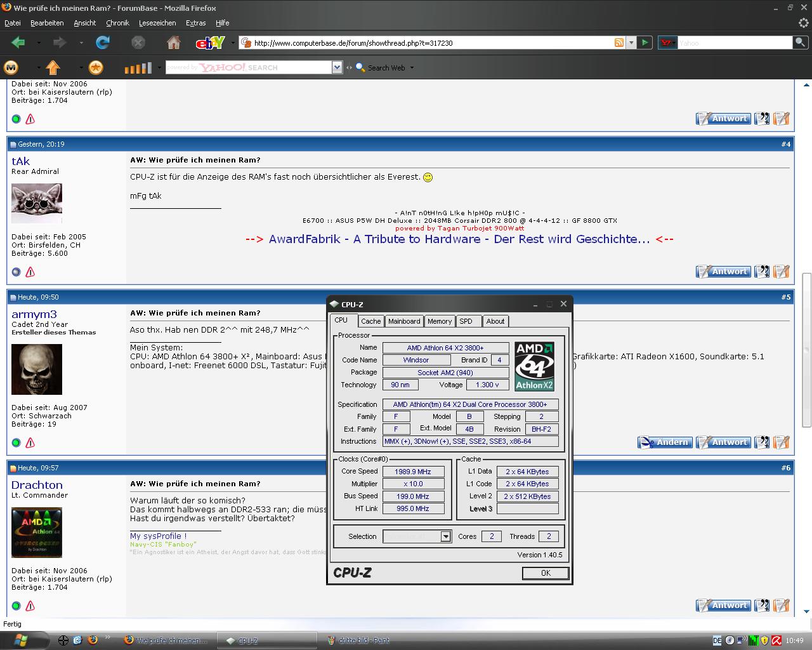Open the Bearbeiten menu
Screen dimensions: 812x650
47,23
